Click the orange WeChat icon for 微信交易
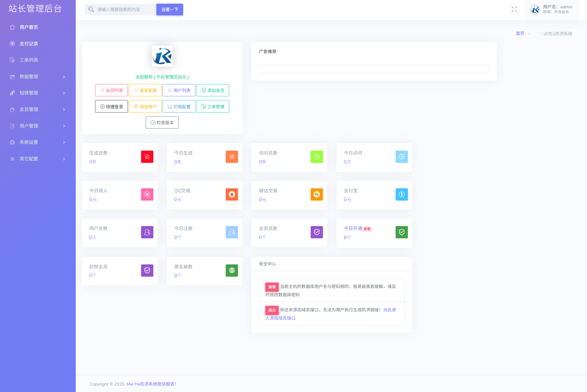 (x=317, y=194)
